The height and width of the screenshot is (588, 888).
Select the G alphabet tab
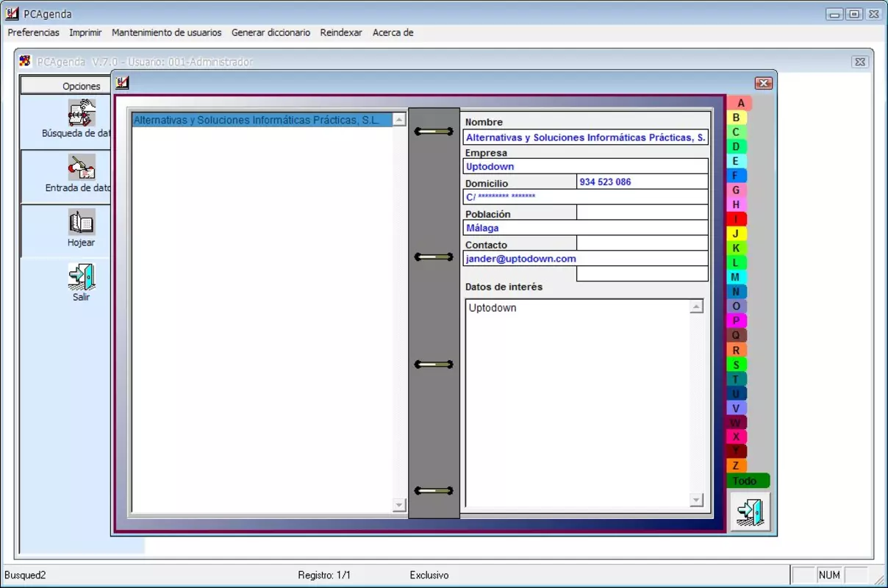point(737,190)
